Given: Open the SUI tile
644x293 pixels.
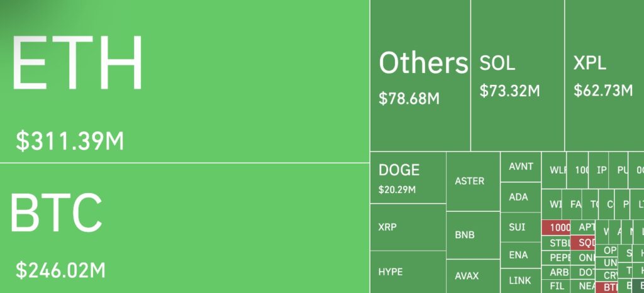Looking at the screenshot, I should pyautogui.click(x=521, y=227).
